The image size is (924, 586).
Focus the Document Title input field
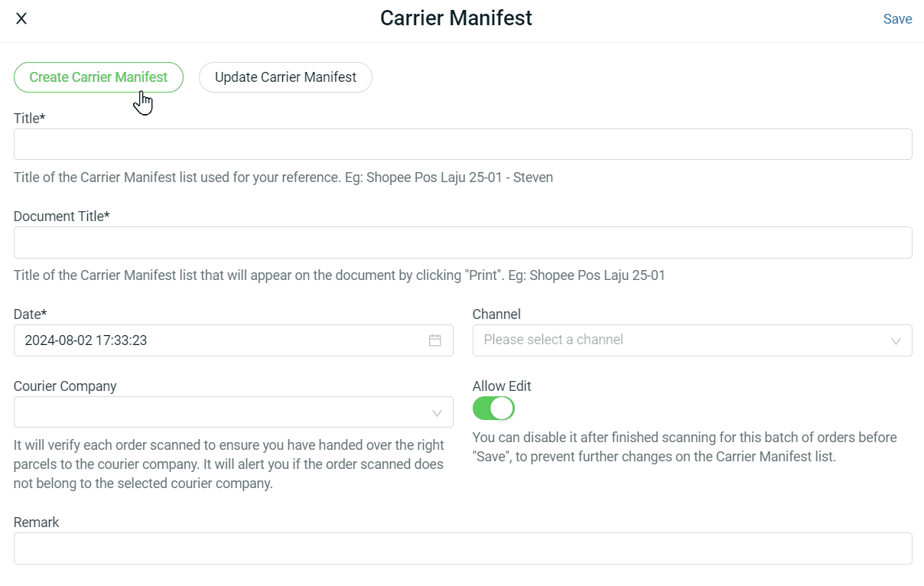click(x=463, y=243)
